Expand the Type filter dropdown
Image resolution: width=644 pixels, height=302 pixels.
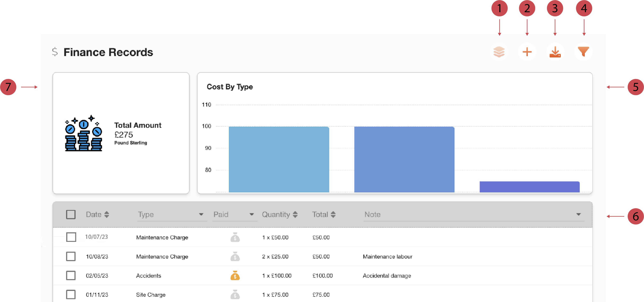(x=201, y=214)
